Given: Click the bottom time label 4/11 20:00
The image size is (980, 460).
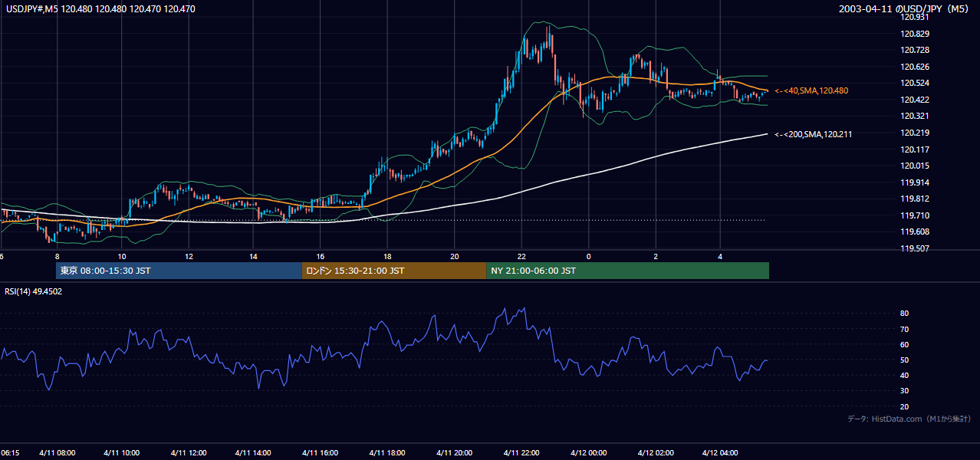Looking at the screenshot, I should [x=454, y=453].
